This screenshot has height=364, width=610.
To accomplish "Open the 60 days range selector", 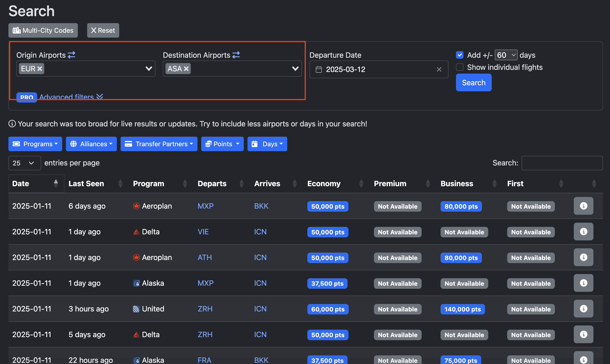I will pyautogui.click(x=506, y=55).
